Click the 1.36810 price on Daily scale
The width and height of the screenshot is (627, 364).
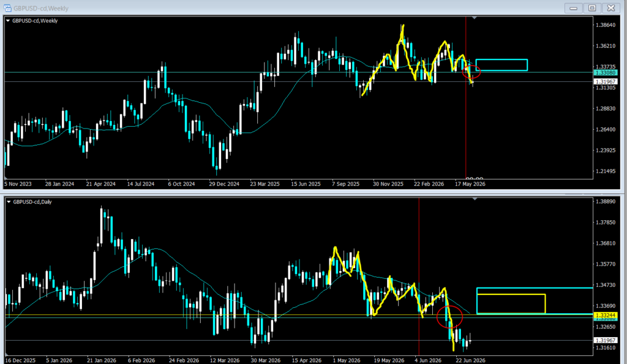(606, 243)
